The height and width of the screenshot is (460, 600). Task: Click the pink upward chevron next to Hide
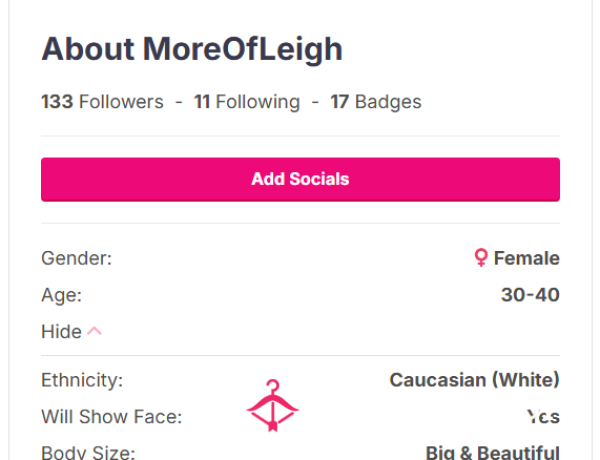click(94, 331)
